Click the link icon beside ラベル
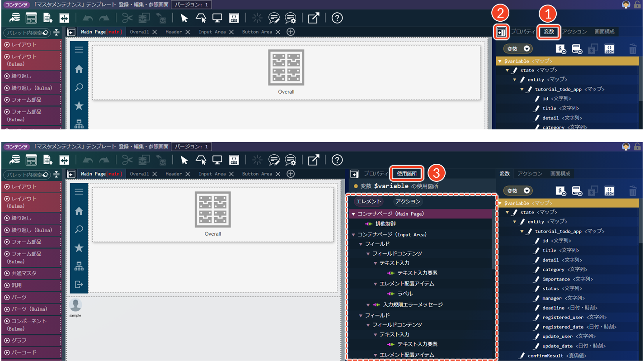 [x=391, y=294]
